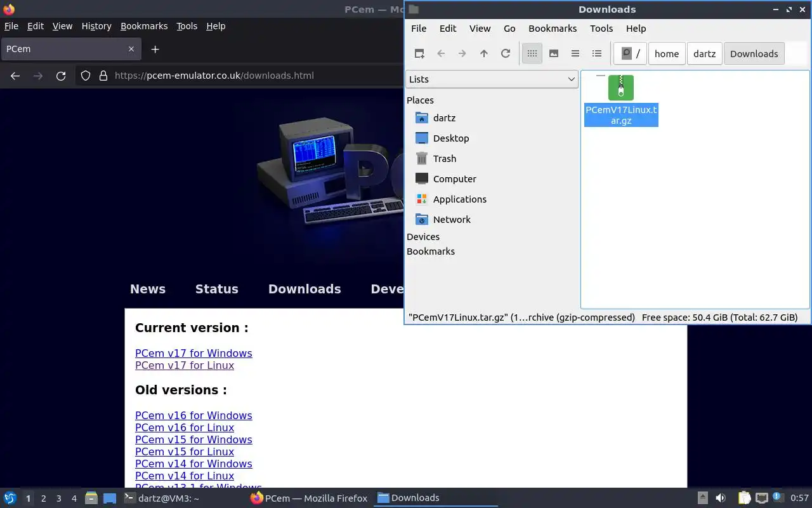Viewport: 812px width, 508px height.
Task: Reload the PCem downloads page
Action: click(x=61, y=76)
